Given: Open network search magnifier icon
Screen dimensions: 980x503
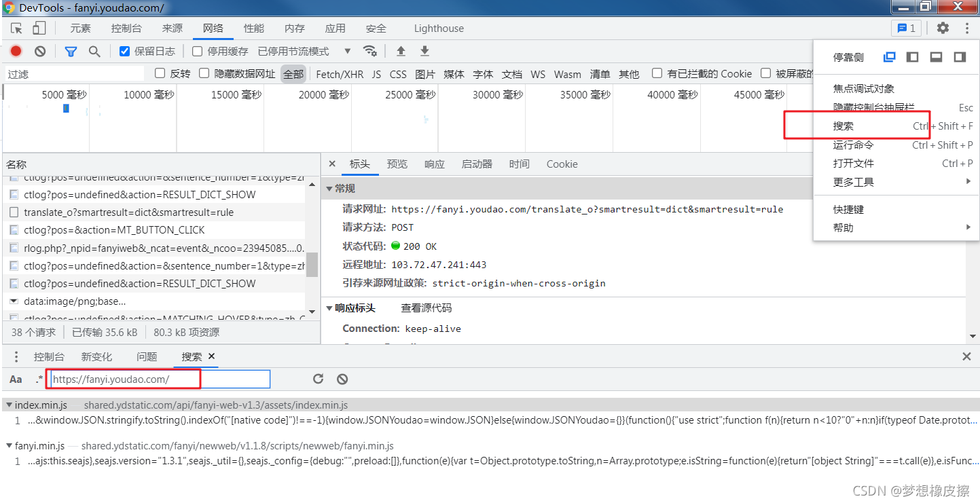Looking at the screenshot, I should tap(94, 52).
